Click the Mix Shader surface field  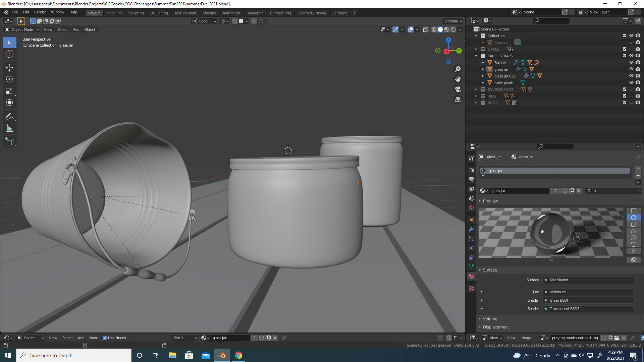tap(589, 280)
